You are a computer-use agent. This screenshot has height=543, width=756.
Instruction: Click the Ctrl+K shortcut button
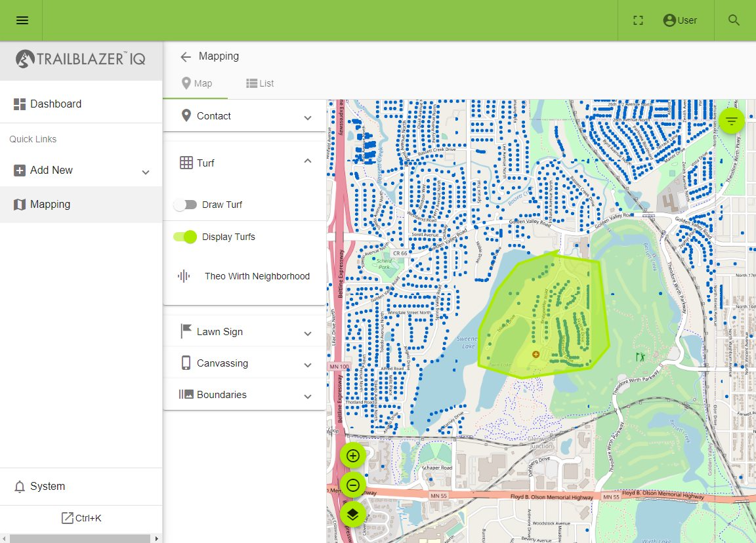(x=81, y=517)
